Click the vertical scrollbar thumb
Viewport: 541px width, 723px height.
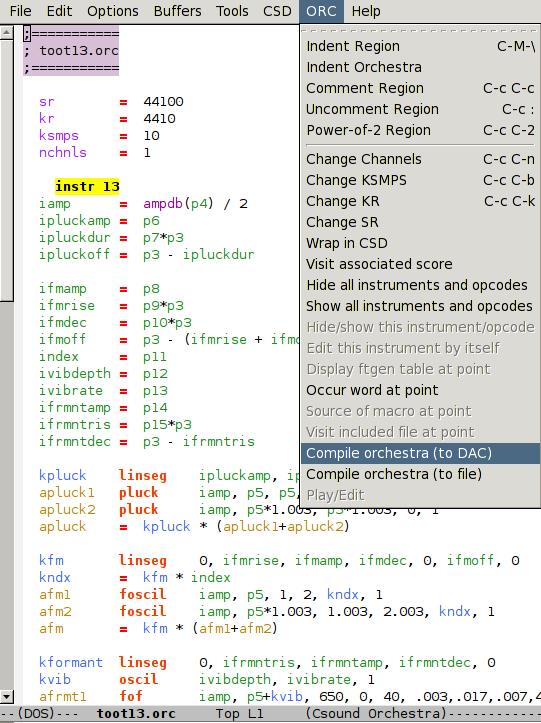[6, 170]
